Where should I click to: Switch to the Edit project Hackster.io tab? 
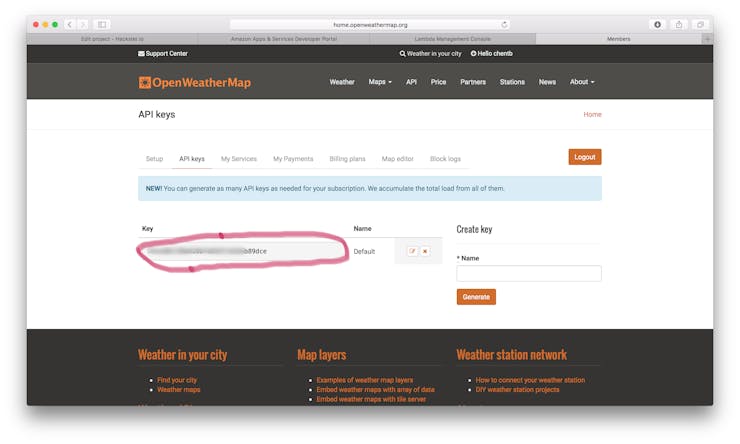tap(112, 39)
